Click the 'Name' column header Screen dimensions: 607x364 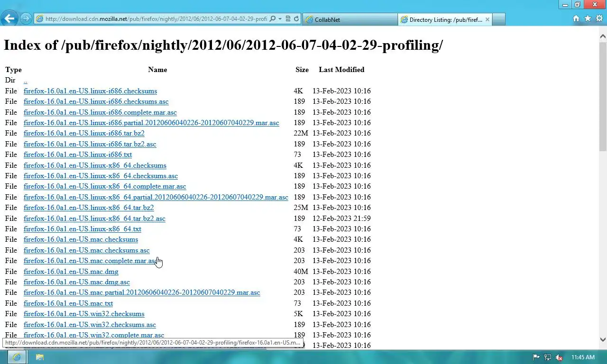pos(157,70)
